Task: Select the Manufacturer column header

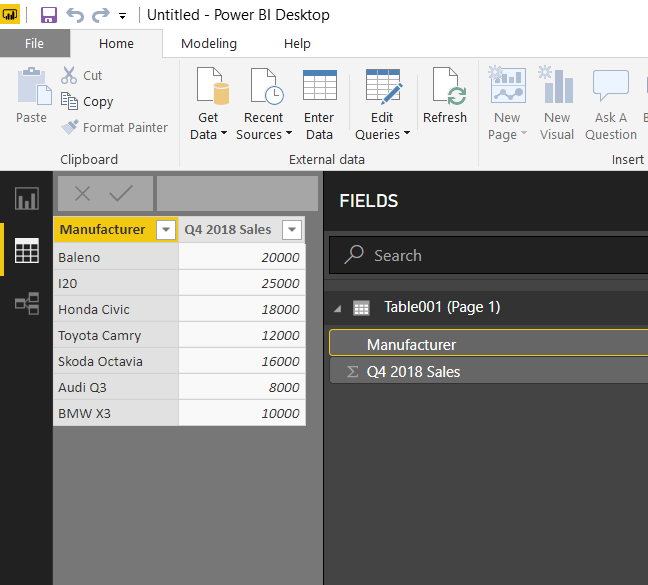Action: pos(103,229)
